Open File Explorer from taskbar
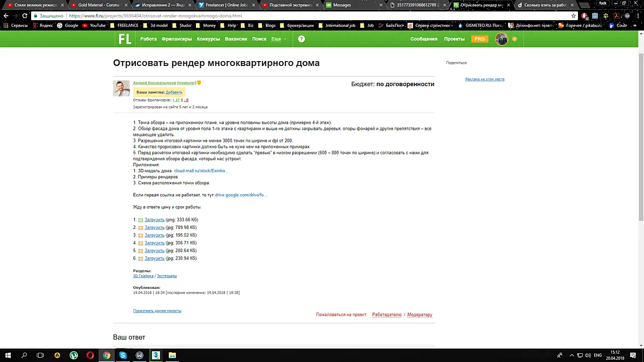This screenshot has height=362, width=644. pyautogui.click(x=172, y=355)
